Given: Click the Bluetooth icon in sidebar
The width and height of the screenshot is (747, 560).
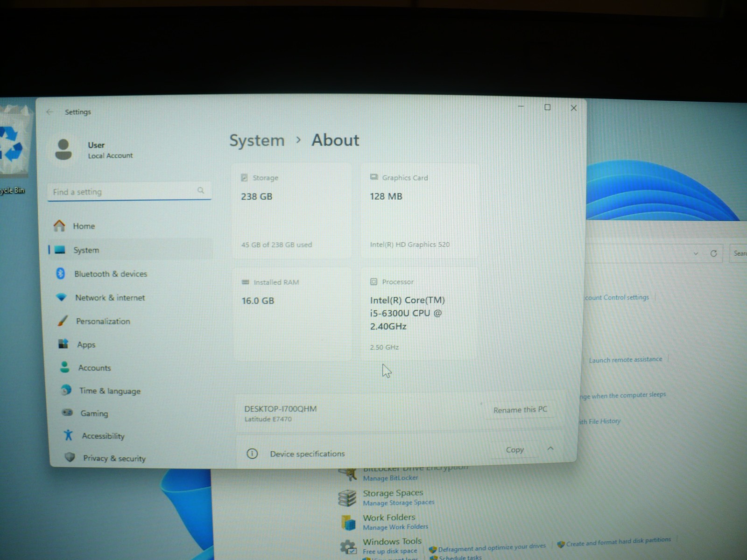Looking at the screenshot, I should [61, 273].
